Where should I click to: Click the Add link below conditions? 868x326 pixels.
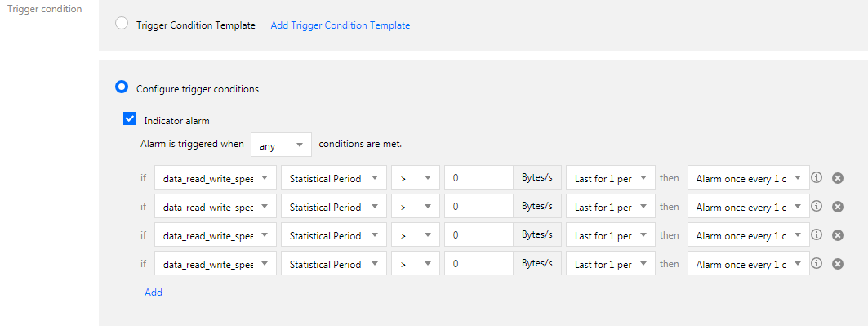[x=154, y=293]
